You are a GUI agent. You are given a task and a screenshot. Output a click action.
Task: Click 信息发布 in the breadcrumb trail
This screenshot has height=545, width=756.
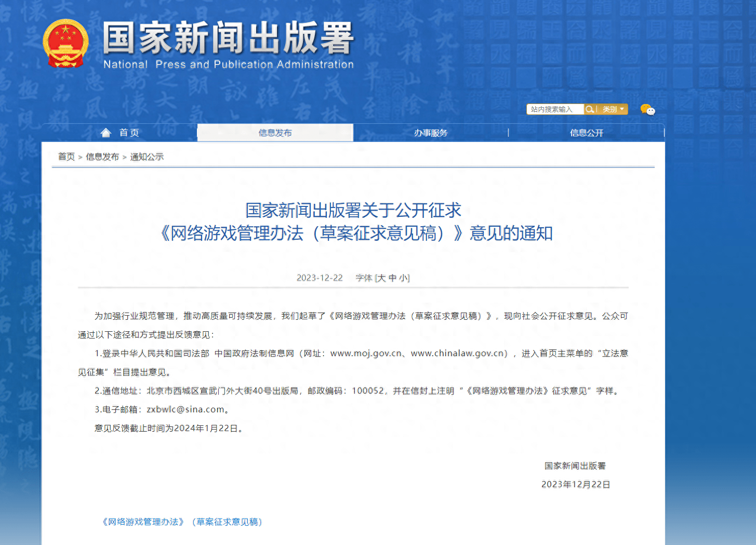pos(102,157)
